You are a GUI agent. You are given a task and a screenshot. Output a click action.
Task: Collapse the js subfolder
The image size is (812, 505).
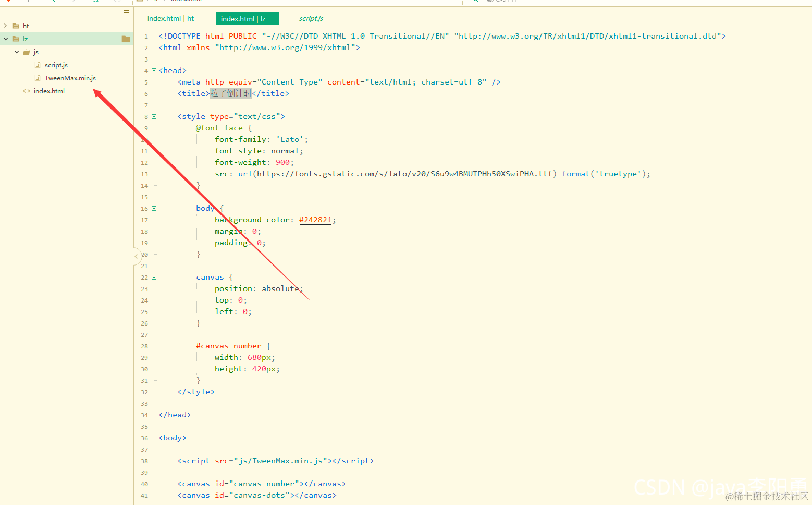17,52
